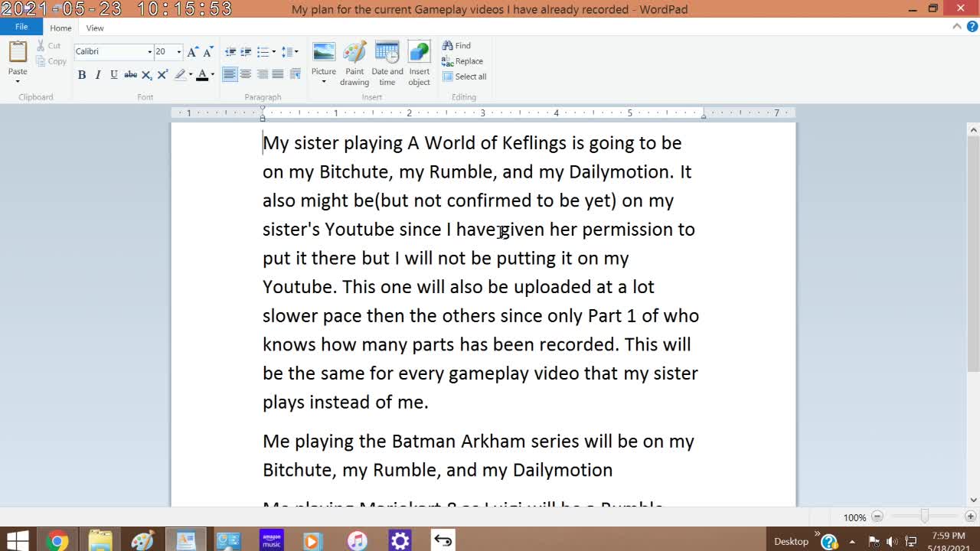Show hidden system tray icons
This screenshot has height=551, width=980.
(852, 541)
